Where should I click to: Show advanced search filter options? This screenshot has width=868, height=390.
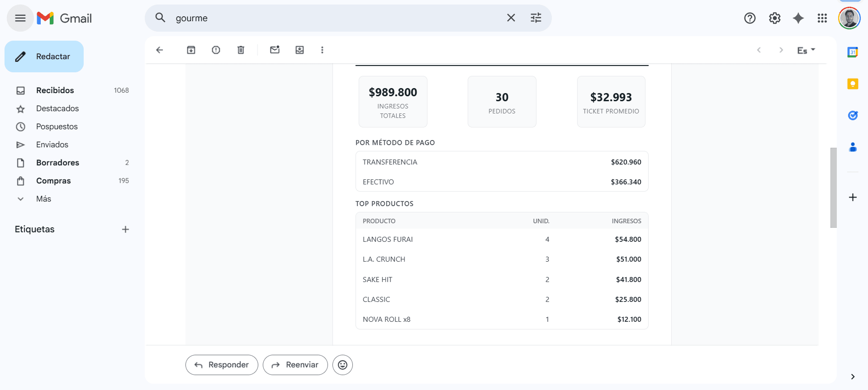(536, 18)
